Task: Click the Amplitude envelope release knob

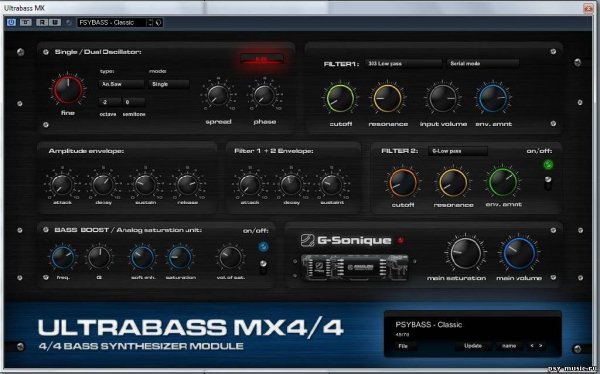Action: (x=187, y=185)
